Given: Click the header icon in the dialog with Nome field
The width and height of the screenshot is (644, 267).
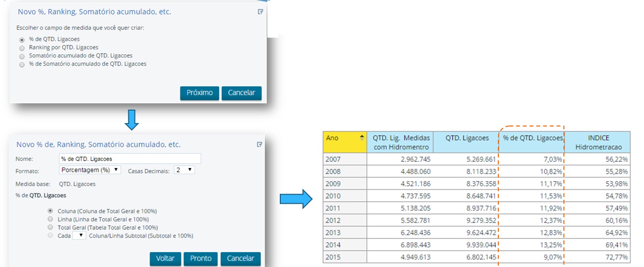Looking at the screenshot, I should (x=260, y=144).
